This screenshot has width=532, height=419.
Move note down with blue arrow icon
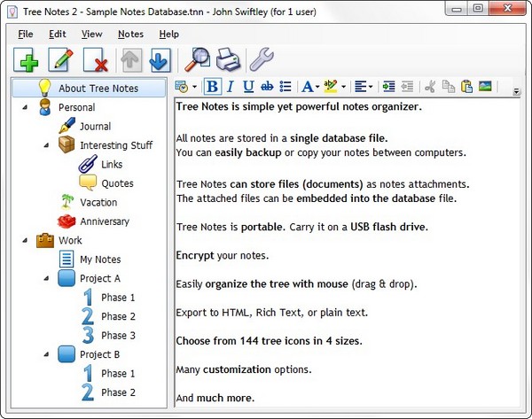160,60
